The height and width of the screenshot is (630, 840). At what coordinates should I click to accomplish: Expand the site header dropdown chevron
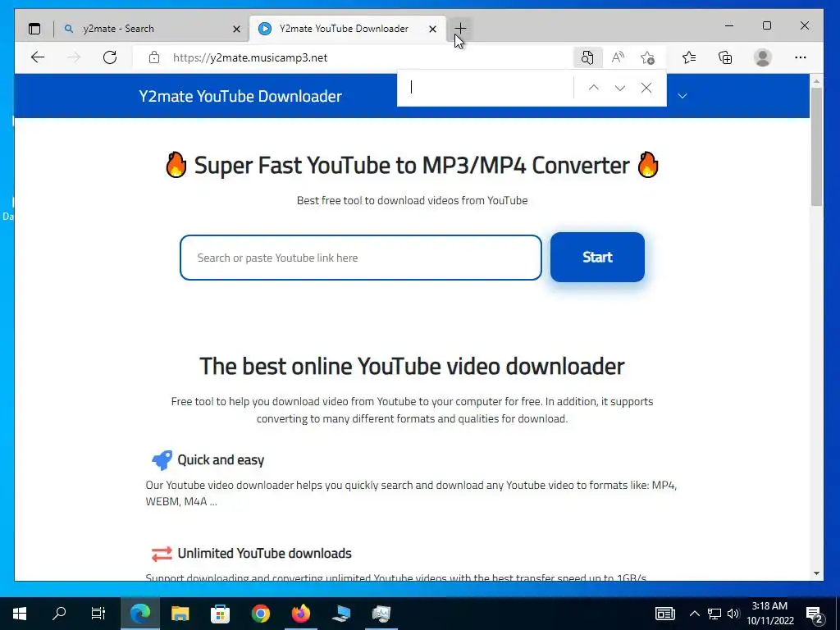click(x=682, y=96)
